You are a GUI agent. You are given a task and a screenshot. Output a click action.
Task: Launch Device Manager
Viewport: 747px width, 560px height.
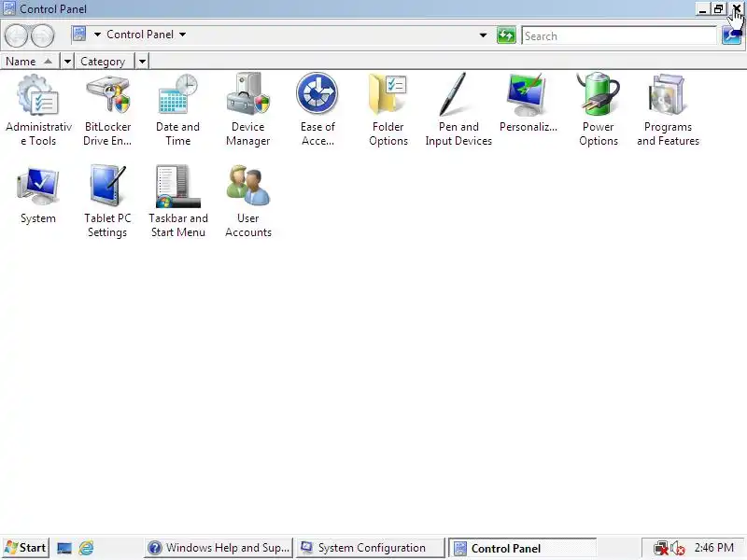point(247,109)
